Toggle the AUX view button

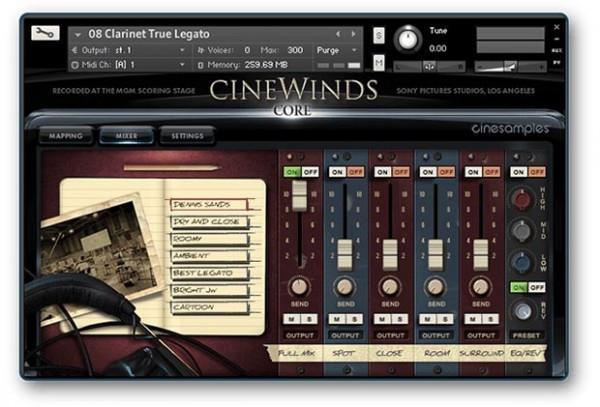pyautogui.click(x=557, y=50)
